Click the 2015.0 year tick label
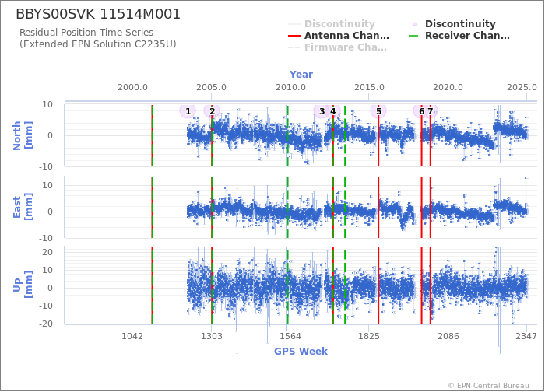 click(x=369, y=87)
